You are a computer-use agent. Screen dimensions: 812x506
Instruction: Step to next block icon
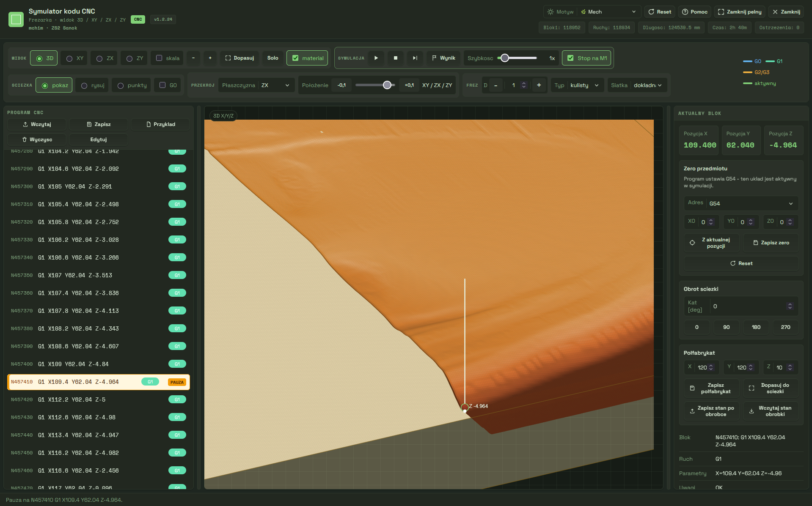click(x=415, y=58)
